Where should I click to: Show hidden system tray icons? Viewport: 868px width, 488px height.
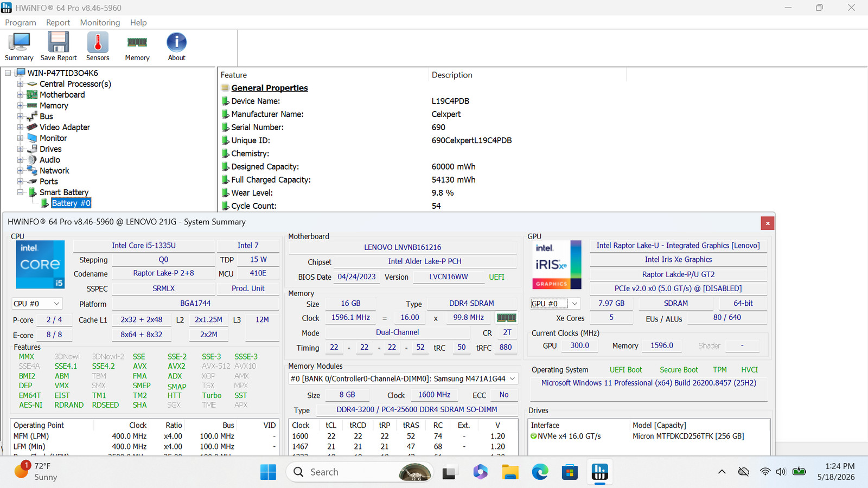[x=722, y=472]
